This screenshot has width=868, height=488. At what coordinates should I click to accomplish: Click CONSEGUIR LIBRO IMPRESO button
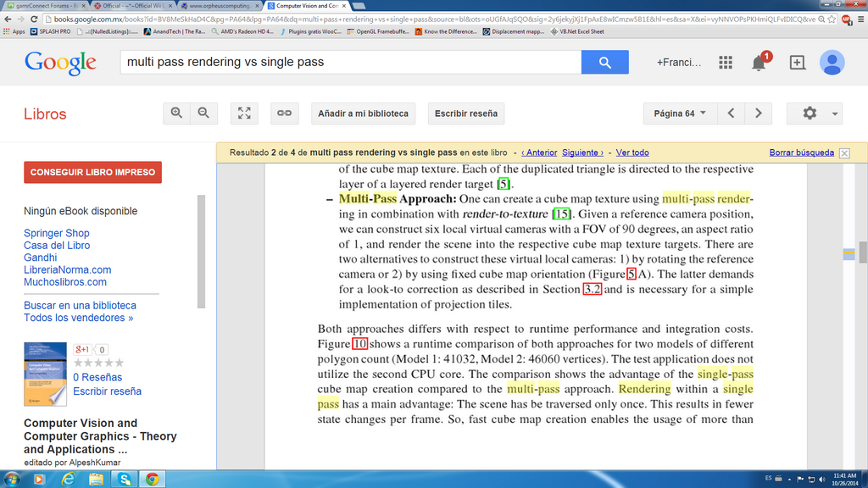(92, 172)
